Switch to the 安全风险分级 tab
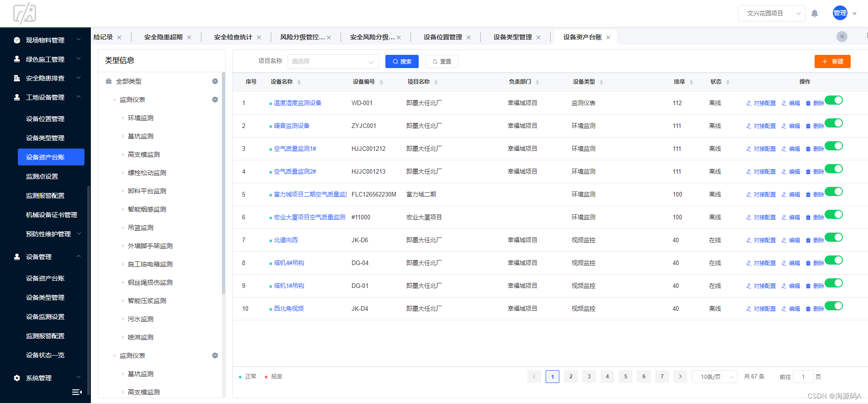 click(x=372, y=37)
